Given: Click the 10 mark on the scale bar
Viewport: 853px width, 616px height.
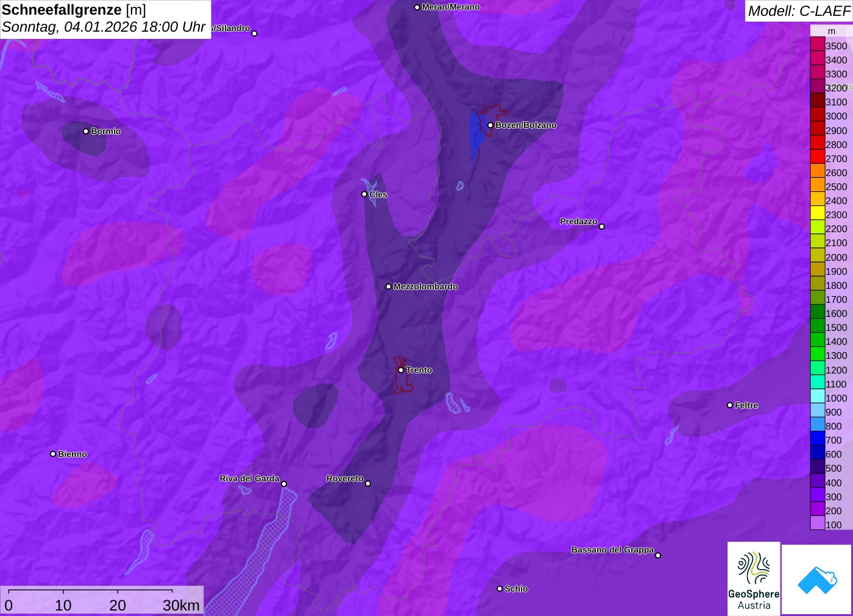Looking at the screenshot, I should coord(63,605).
